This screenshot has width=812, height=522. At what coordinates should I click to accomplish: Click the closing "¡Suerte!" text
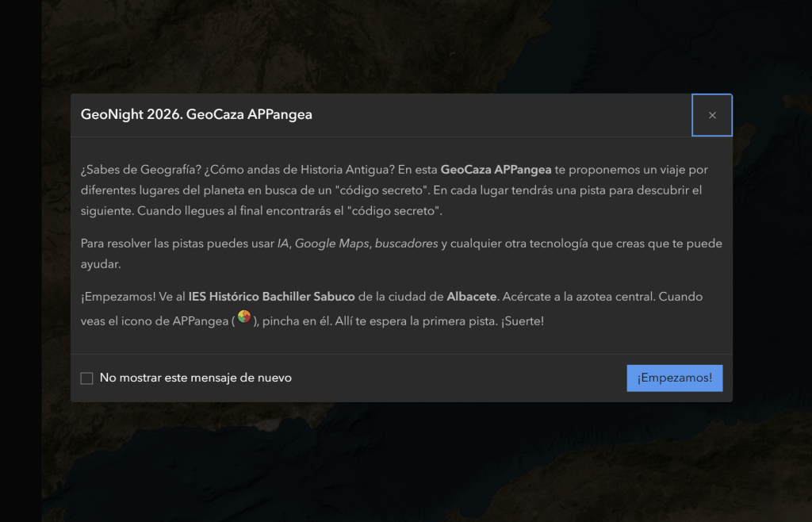522,322
